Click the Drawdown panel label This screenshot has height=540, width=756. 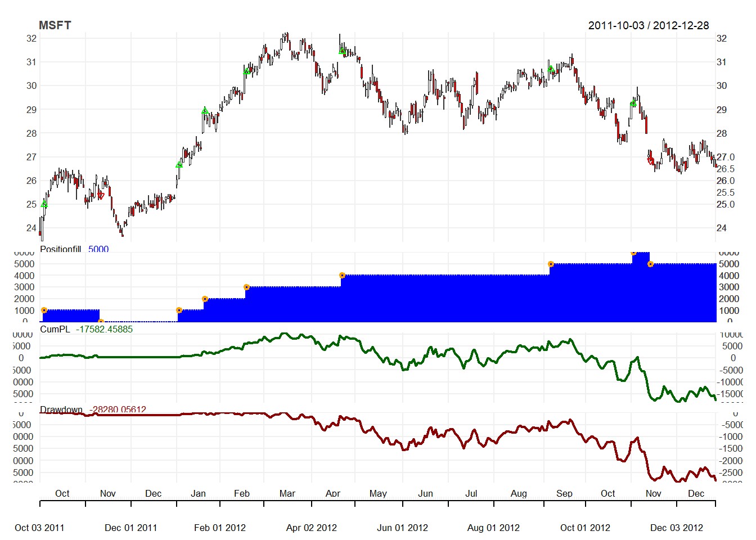[61, 410]
